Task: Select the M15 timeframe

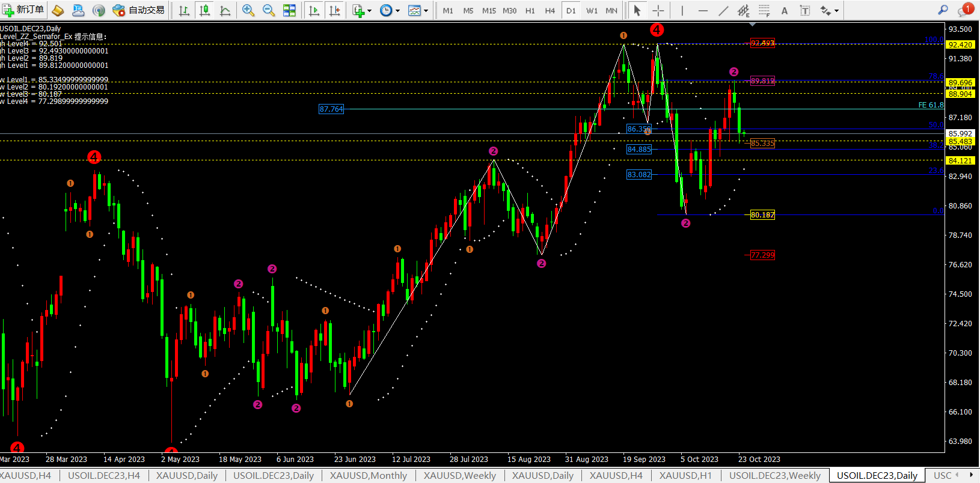Action: pyautogui.click(x=489, y=10)
